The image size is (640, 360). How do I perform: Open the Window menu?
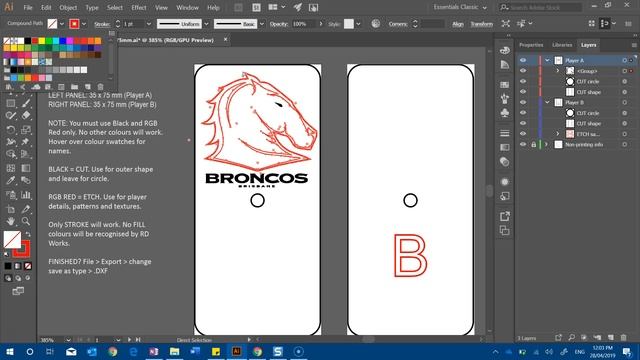click(x=187, y=7)
